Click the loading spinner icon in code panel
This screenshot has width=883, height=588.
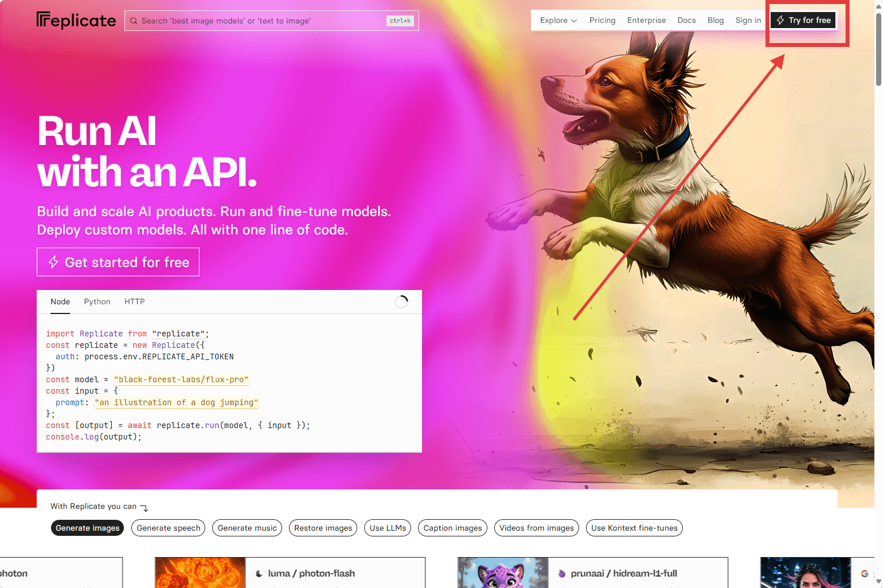point(401,301)
